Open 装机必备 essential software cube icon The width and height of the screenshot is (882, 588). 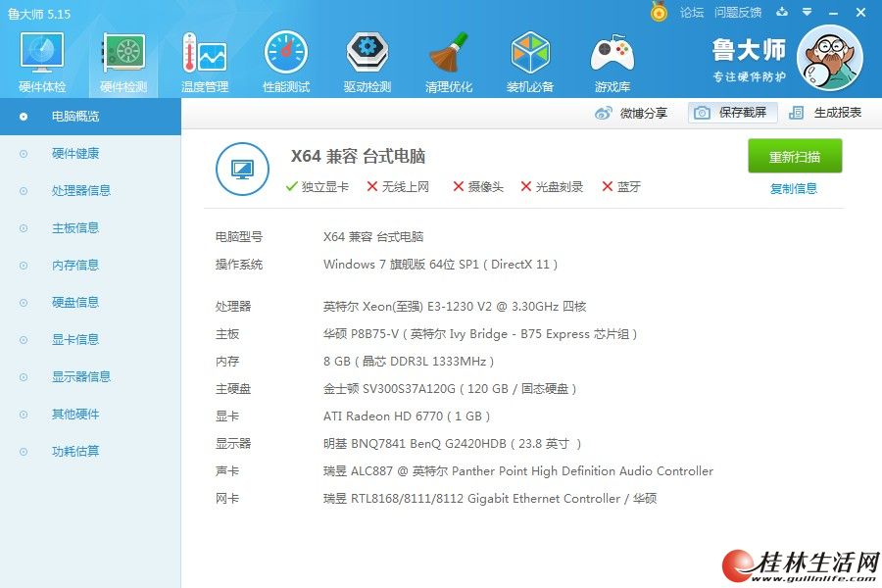click(x=530, y=62)
